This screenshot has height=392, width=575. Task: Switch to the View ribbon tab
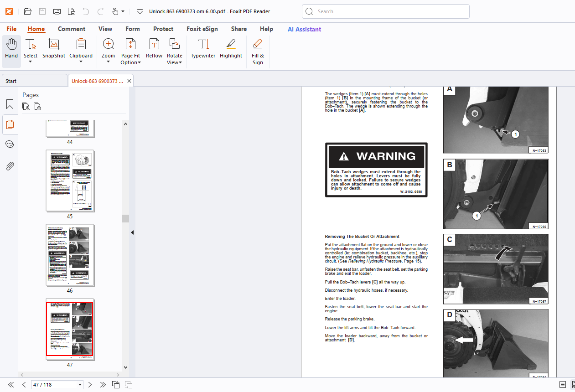click(x=105, y=29)
